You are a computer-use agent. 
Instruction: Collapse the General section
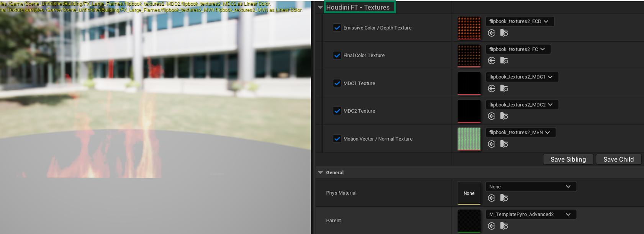pyautogui.click(x=320, y=172)
